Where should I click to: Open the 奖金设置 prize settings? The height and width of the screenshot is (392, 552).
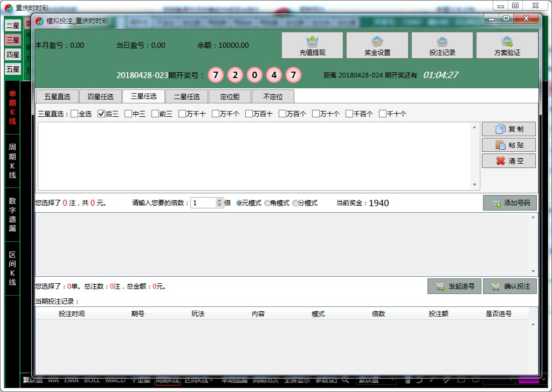[x=377, y=45]
